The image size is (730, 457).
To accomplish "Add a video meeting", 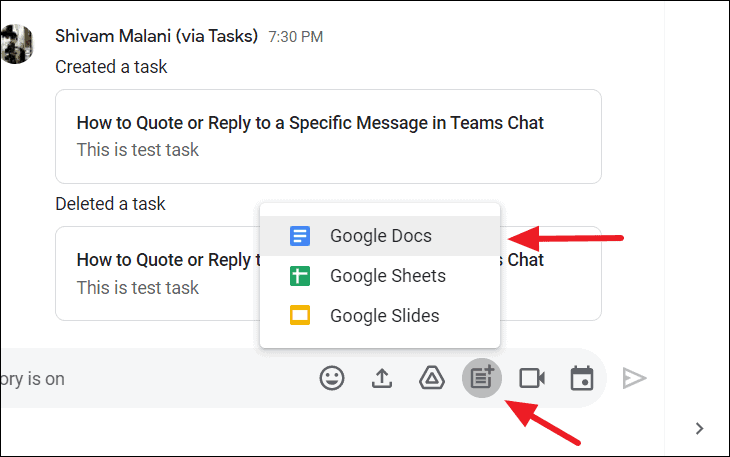I will pos(532,378).
